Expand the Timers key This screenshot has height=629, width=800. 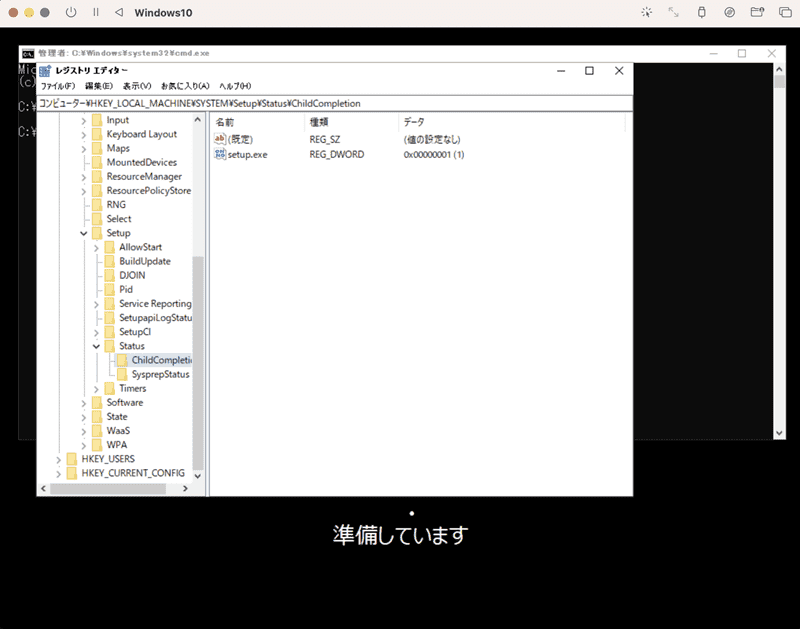(x=96, y=389)
